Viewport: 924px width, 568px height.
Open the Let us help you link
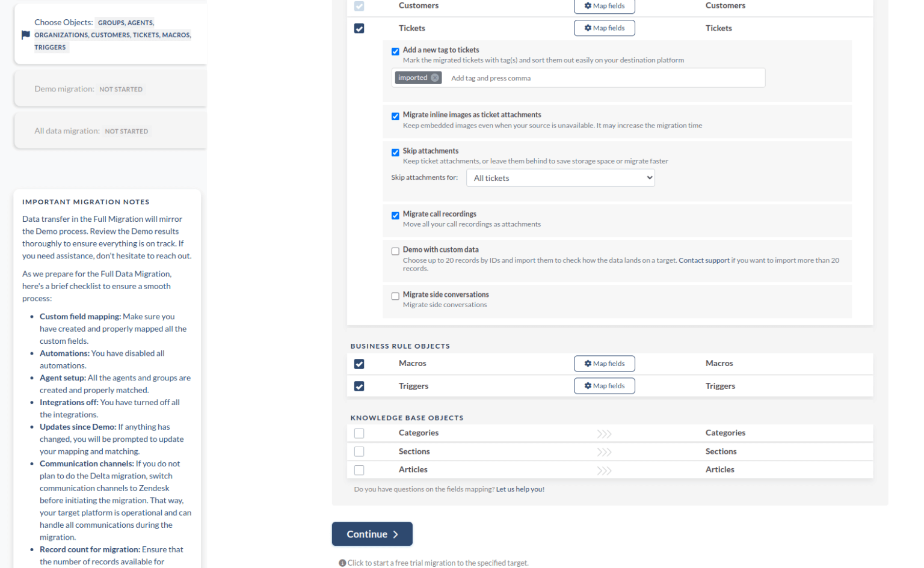[x=520, y=489]
